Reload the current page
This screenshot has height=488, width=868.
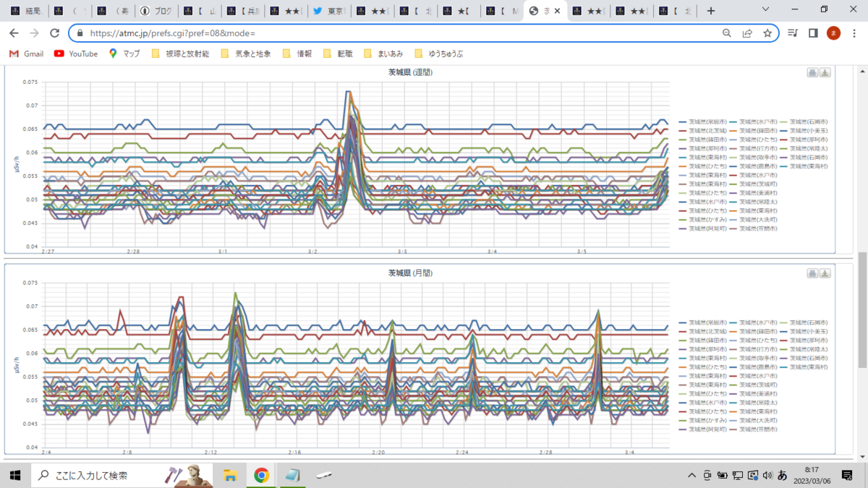54,33
